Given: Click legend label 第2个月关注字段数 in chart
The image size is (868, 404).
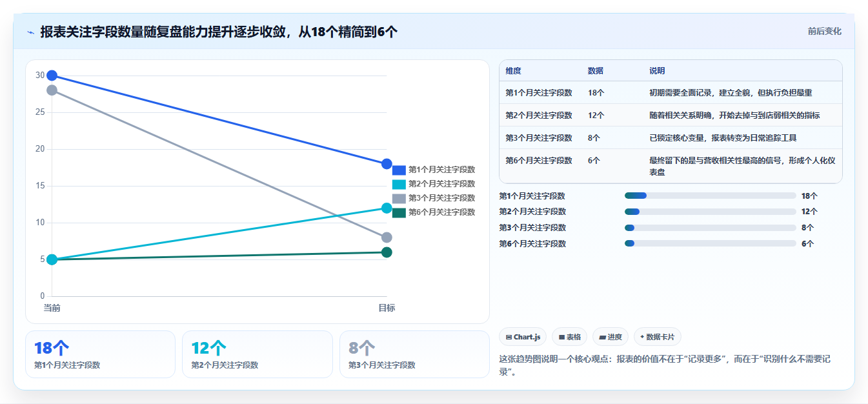Looking at the screenshot, I should tap(441, 184).
